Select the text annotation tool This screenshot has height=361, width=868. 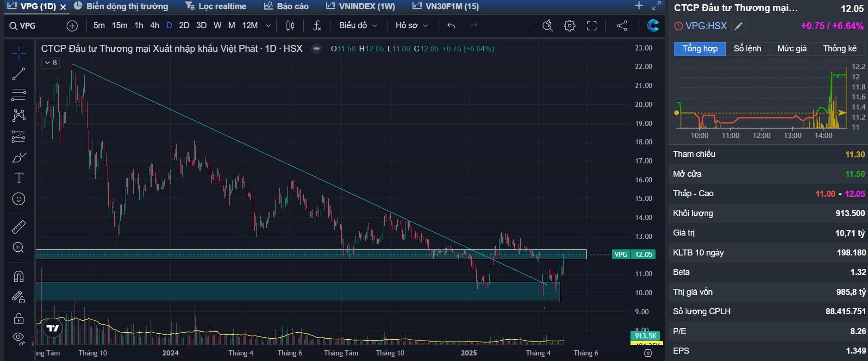click(x=19, y=178)
